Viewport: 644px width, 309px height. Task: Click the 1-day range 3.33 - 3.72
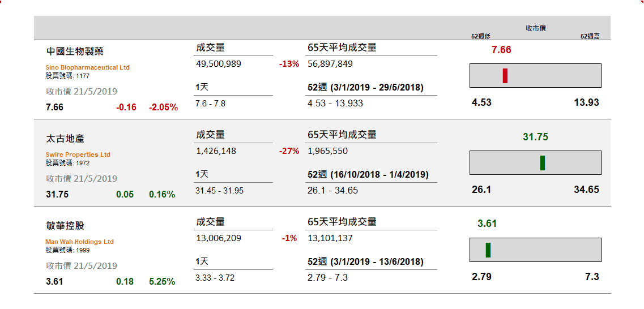pos(215,278)
